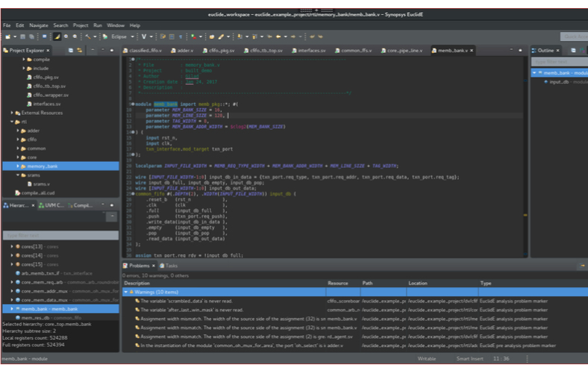Click the build hammer icon
The image size is (588, 368).
tap(88, 37)
